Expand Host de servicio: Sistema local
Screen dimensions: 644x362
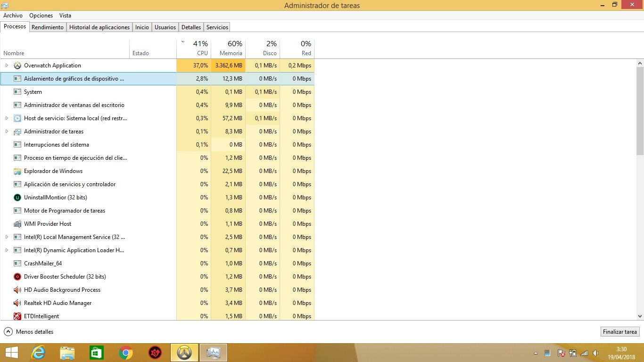coord(7,118)
